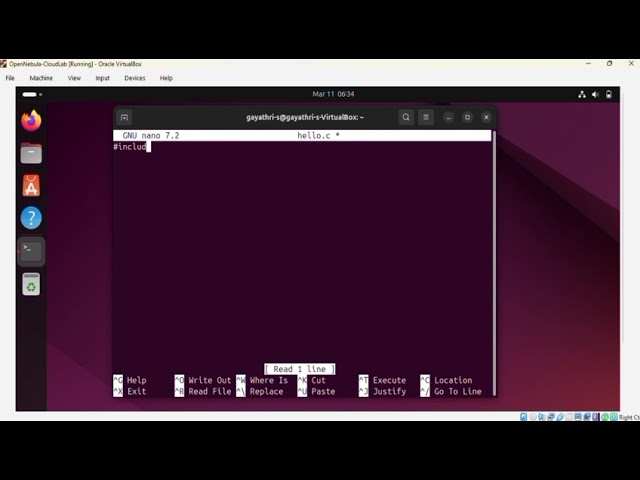Select the Terminal icon in the dock
Screen dimensions: 640x480
[31, 251]
